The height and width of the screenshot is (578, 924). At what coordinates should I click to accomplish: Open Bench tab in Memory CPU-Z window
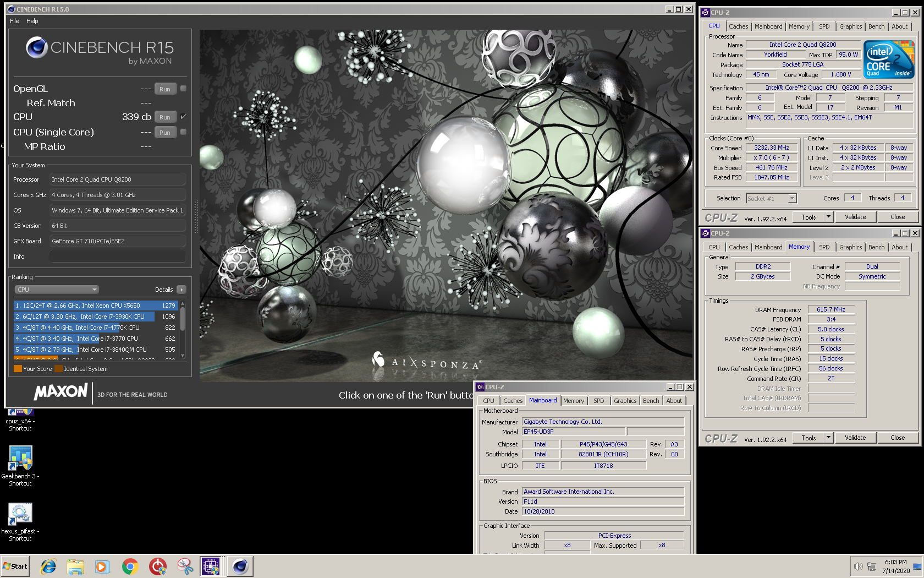click(876, 247)
